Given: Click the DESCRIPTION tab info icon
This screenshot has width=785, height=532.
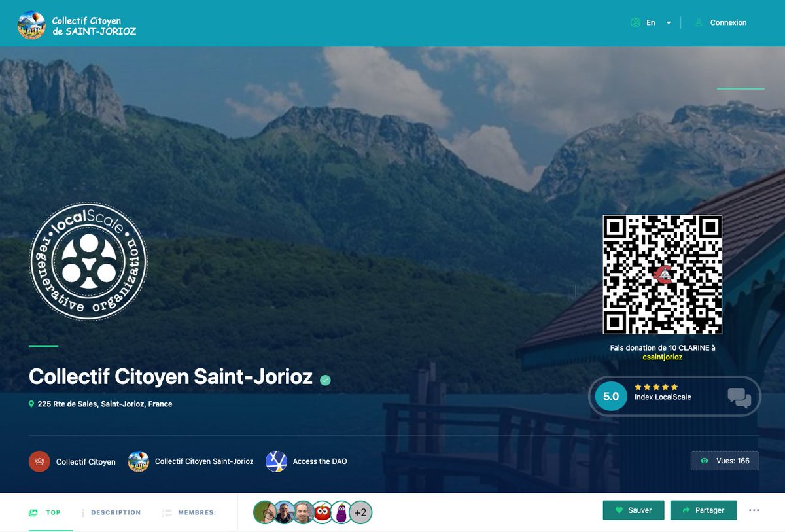Looking at the screenshot, I should pyautogui.click(x=83, y=513).
